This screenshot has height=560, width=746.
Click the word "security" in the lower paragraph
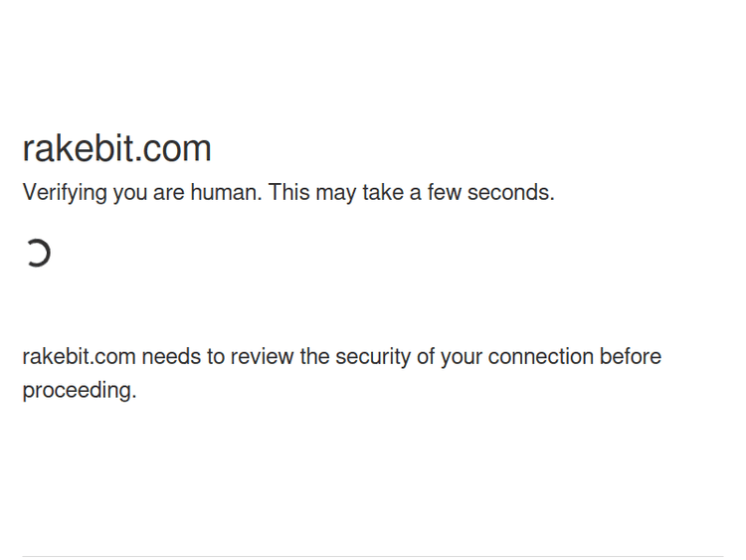click(x=373, y=357)
